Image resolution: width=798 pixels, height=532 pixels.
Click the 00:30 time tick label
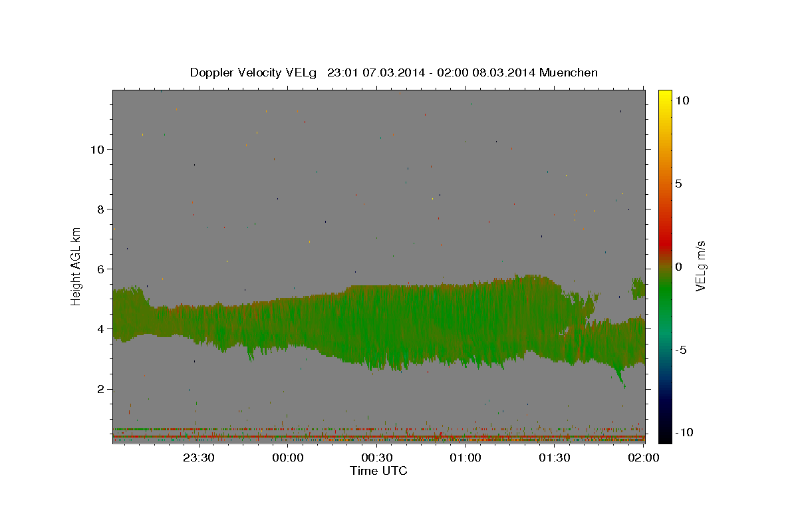tap(376, 458)
